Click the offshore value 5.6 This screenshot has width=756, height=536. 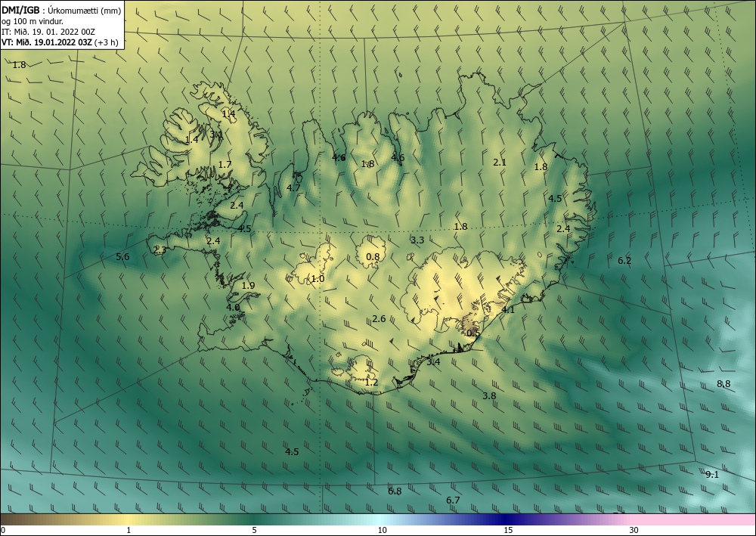tap(123, 256)
